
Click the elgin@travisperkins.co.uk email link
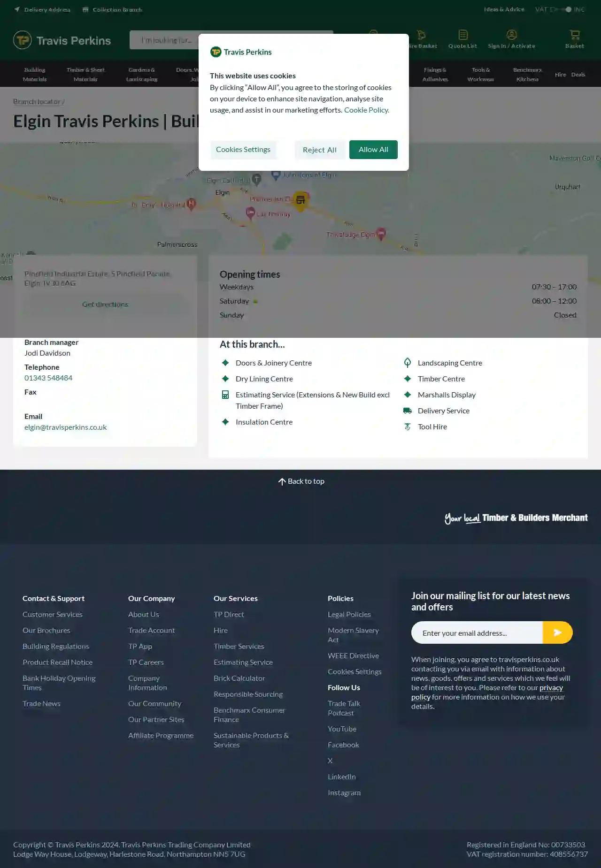pos(65,427)
